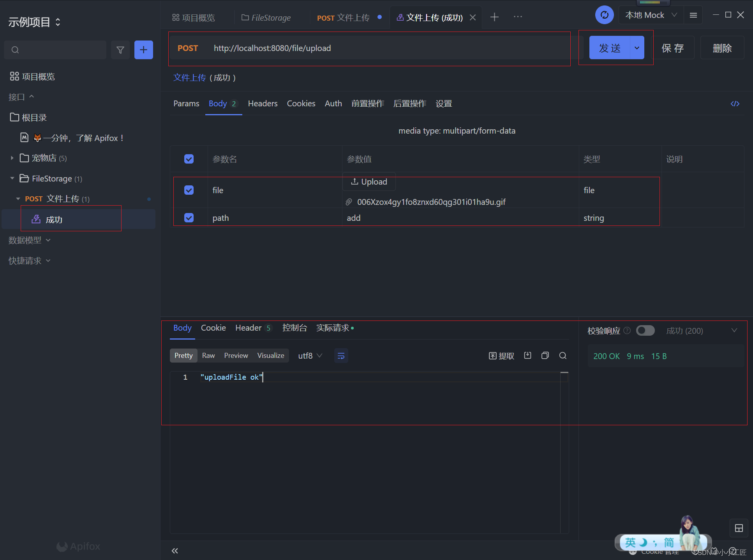Expand the 宠物店 folder
Screen dimensions: 753x560
(x=12, y=158)
